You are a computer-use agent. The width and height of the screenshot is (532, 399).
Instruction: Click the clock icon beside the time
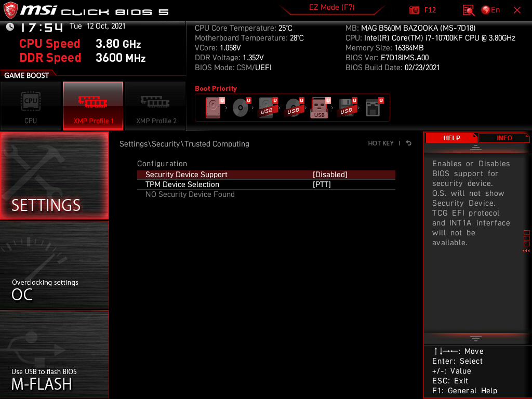click(10, 27)
